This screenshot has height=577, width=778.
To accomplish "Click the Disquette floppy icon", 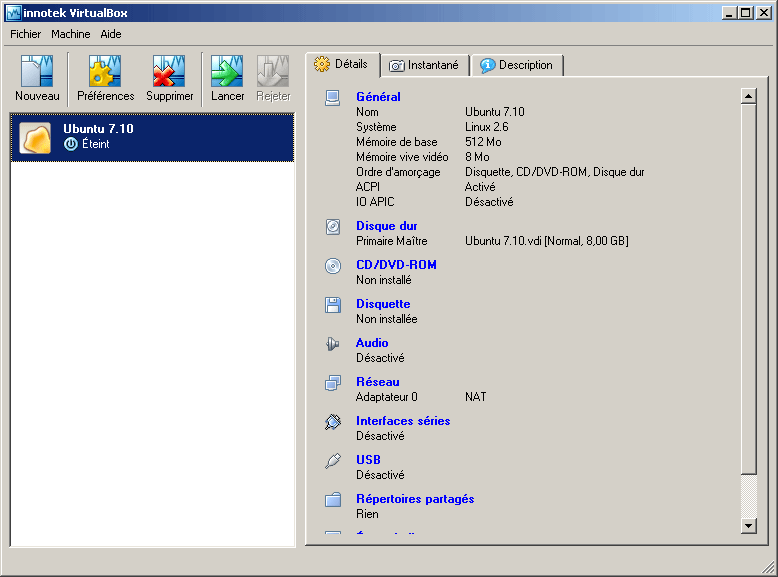I will pyautogui.click(x=333, y=305).
